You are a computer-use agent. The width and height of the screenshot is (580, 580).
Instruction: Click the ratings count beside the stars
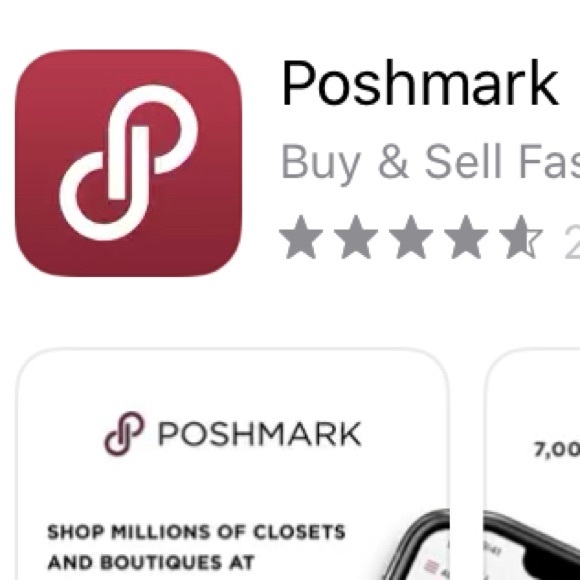[572, 239]
